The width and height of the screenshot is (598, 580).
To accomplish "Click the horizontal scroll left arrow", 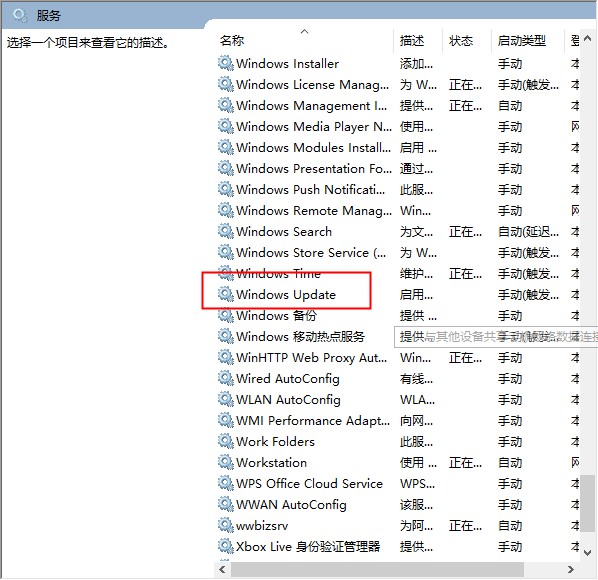I will click(222, 569).
